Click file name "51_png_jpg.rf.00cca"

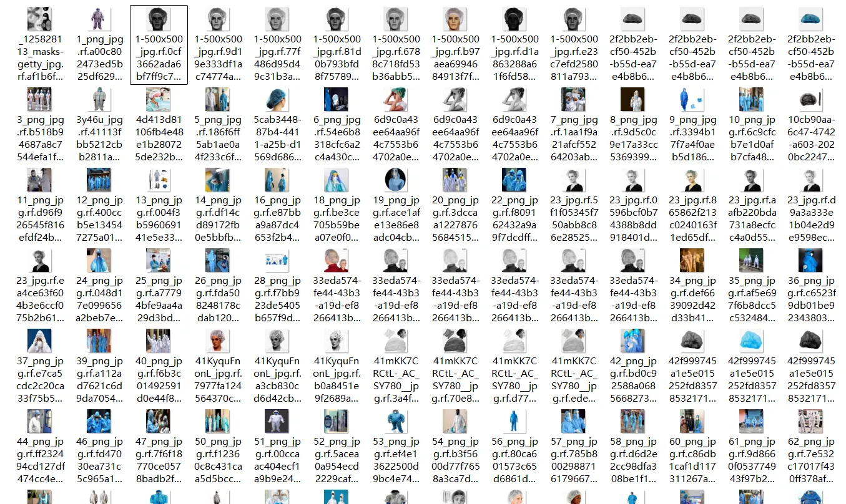[277, 460]
